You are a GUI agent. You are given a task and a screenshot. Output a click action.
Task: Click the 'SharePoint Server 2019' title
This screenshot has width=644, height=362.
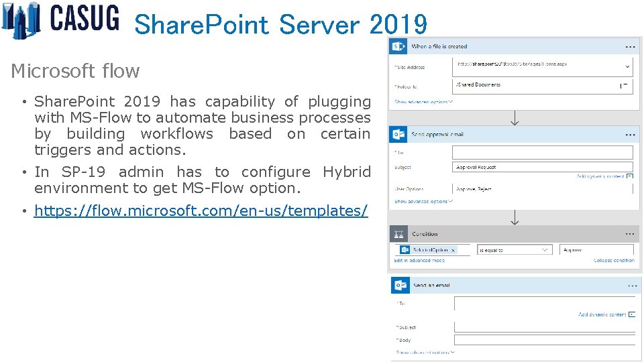281,24
